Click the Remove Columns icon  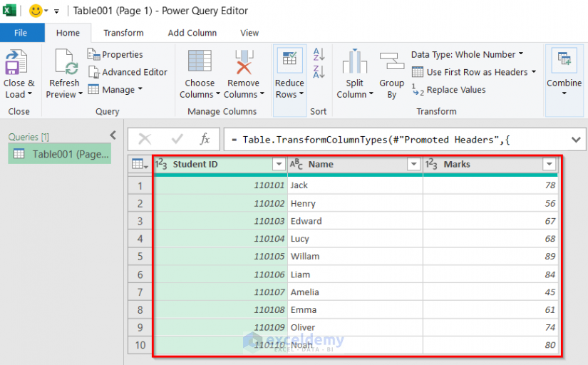(x=244, y=62)
